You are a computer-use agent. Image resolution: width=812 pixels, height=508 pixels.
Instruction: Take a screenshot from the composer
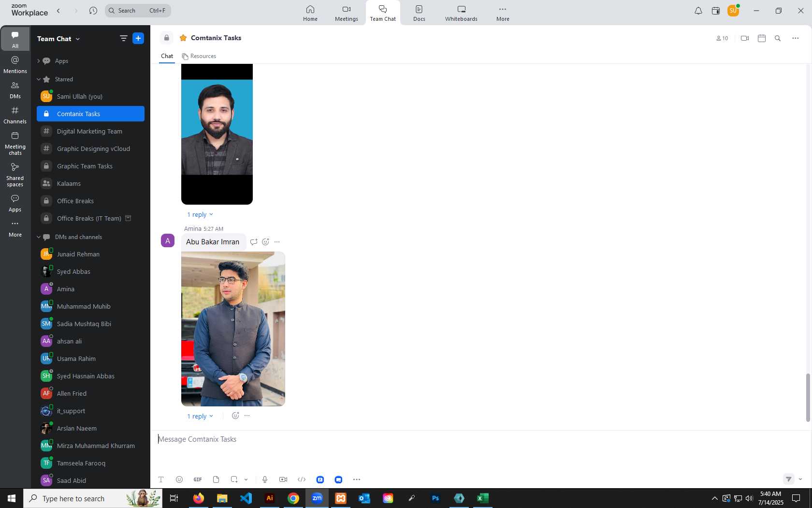(234, 479)
